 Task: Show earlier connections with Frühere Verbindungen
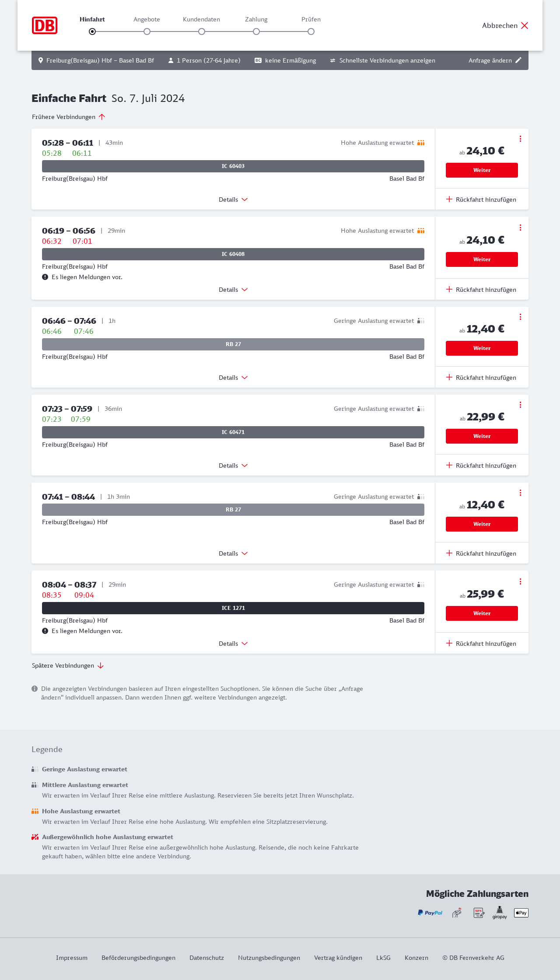coord(69,117)
